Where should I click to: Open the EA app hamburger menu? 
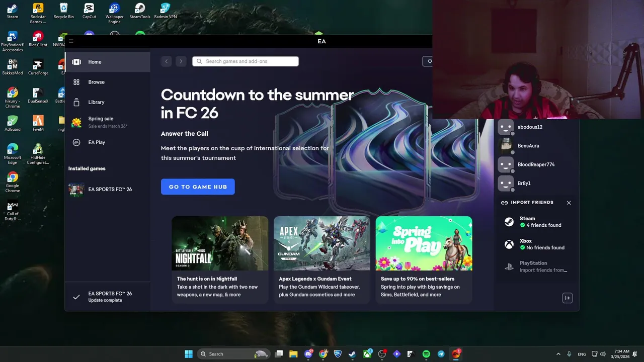click(71, 41)
